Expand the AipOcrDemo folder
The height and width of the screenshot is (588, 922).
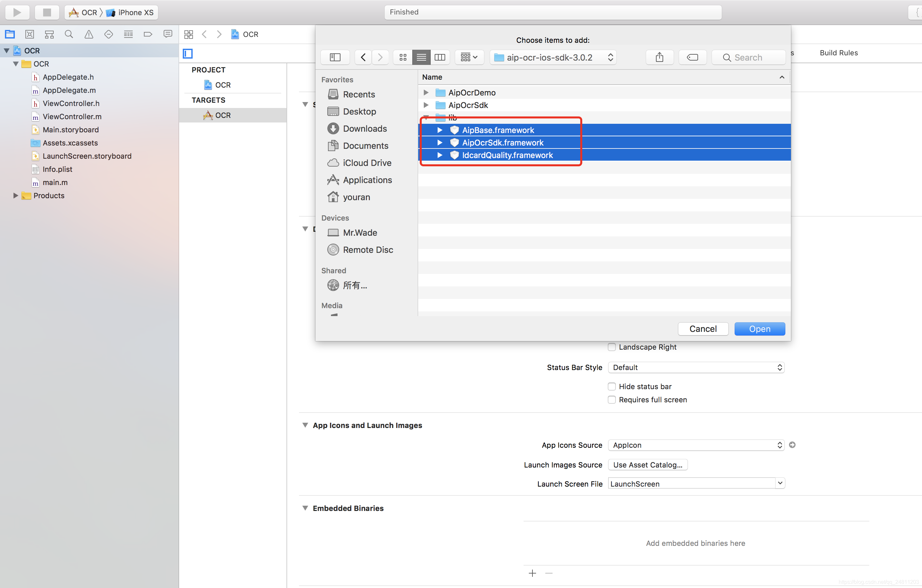tap(426, 93)
